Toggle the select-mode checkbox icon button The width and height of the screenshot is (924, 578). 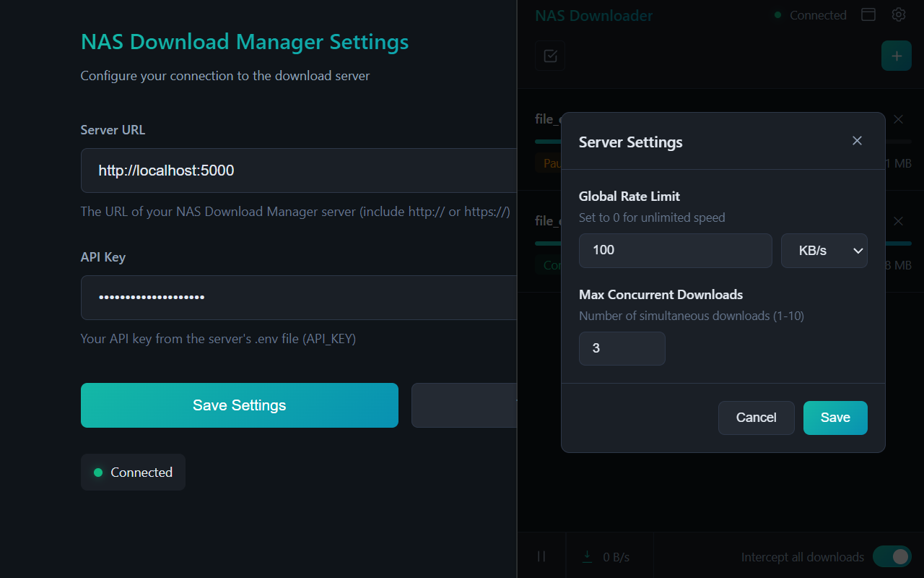tap(550, 56)
